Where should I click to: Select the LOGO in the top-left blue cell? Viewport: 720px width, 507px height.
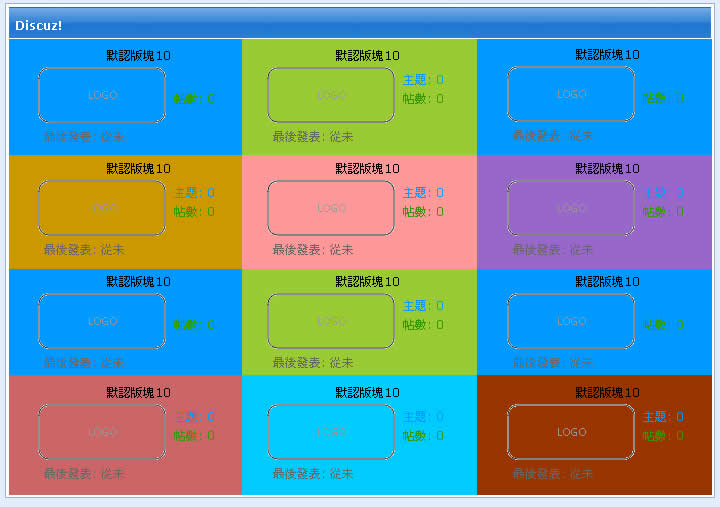(102, 95)
